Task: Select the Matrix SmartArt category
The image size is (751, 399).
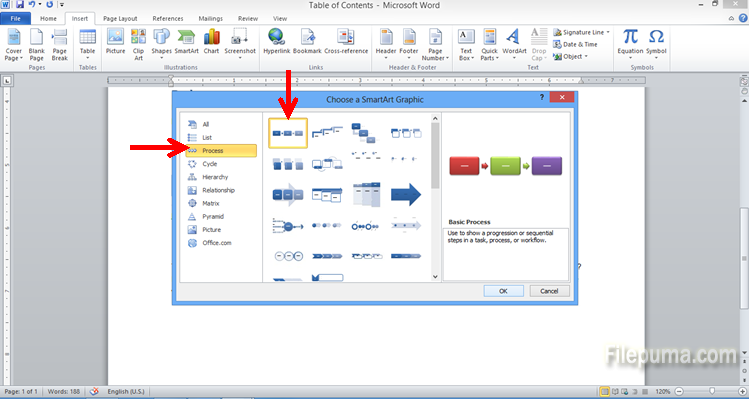Action: tap(221, 203)
